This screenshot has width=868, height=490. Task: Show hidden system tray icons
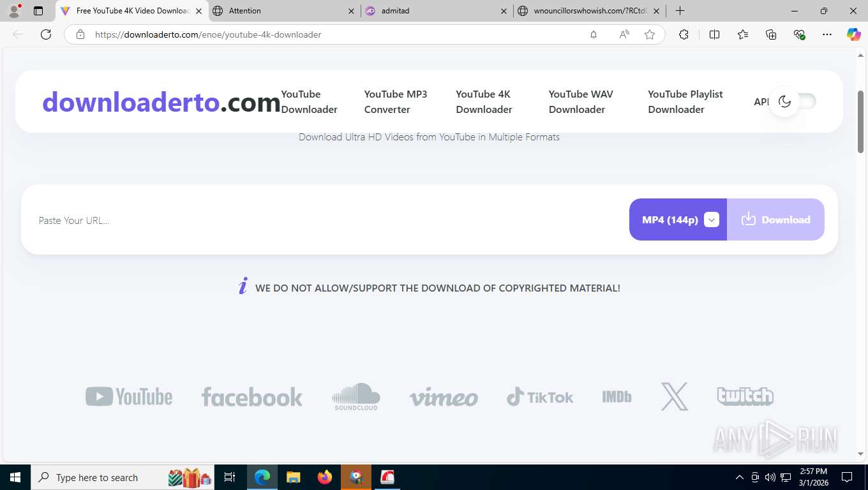(x=740, y=477)
